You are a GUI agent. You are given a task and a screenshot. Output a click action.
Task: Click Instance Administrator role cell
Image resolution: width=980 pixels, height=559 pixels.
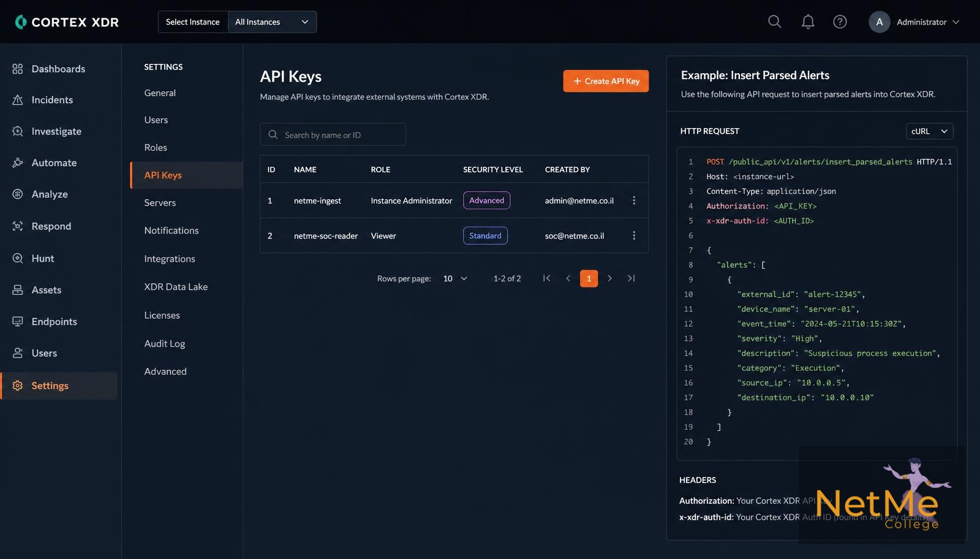[412, 200]
